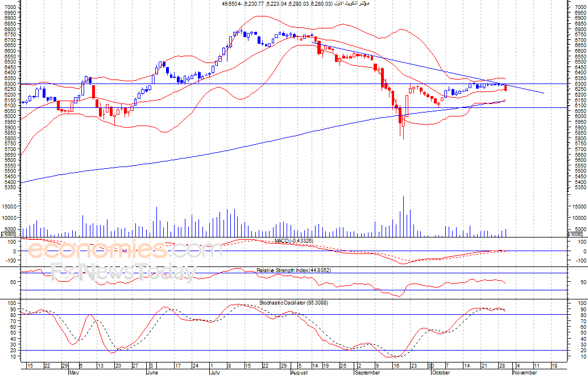Click the Stochastic Oscillator label
588x375 pixels.
293,302
